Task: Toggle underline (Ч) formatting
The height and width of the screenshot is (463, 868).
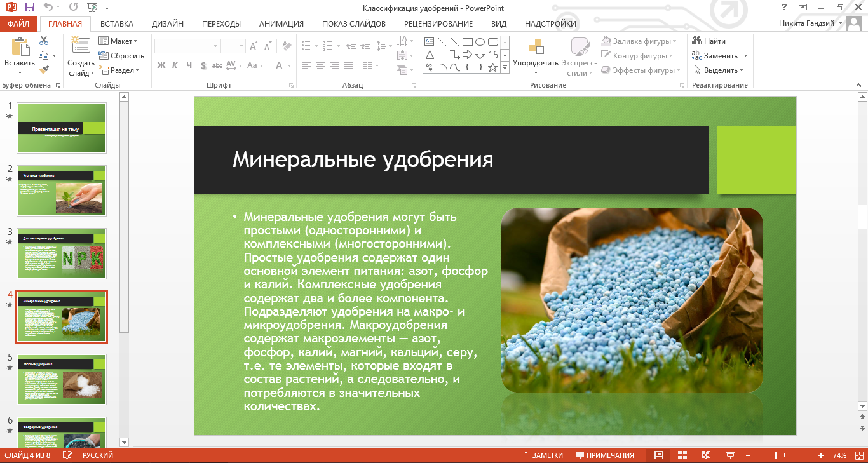Action: pos(189,65)
